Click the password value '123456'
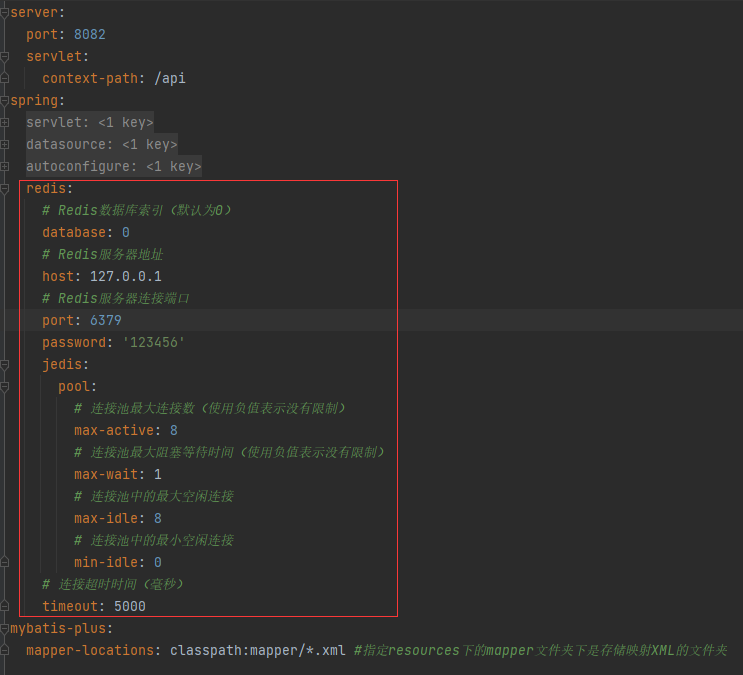The image size is (743, 675). [154, 342]
